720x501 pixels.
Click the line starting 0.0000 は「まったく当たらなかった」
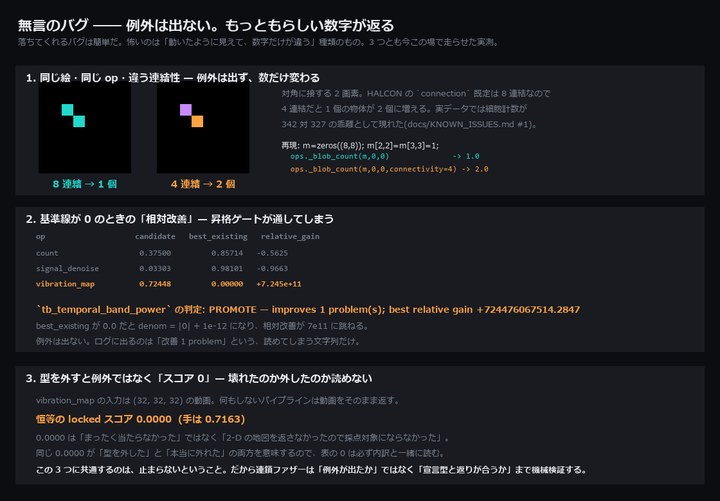[x=242, y=438]
